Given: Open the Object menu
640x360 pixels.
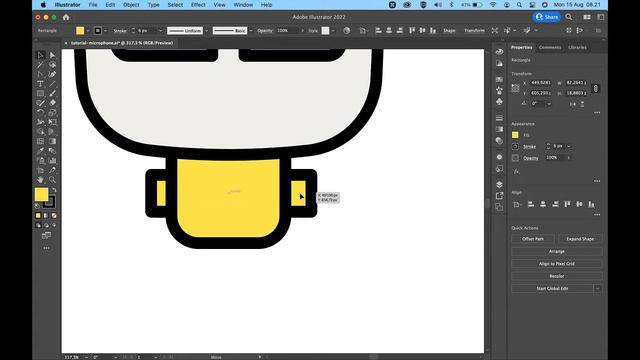Looking at the screenshot, I should click(131, 5).
